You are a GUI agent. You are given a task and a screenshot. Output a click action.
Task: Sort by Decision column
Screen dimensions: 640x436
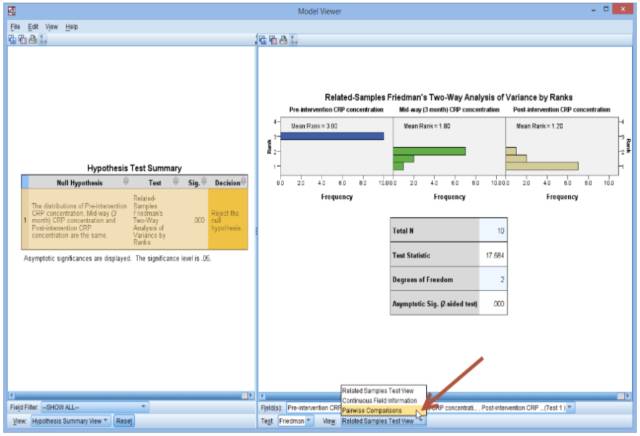228,182
